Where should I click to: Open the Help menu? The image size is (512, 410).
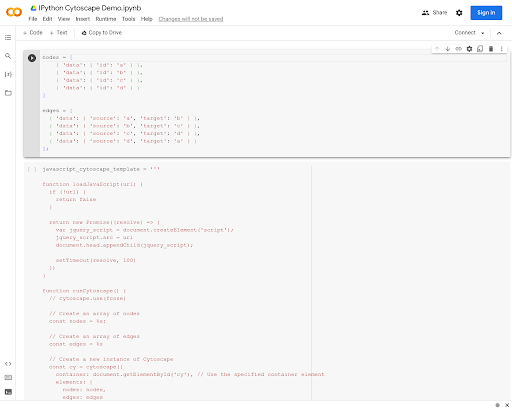pos(146,19)
